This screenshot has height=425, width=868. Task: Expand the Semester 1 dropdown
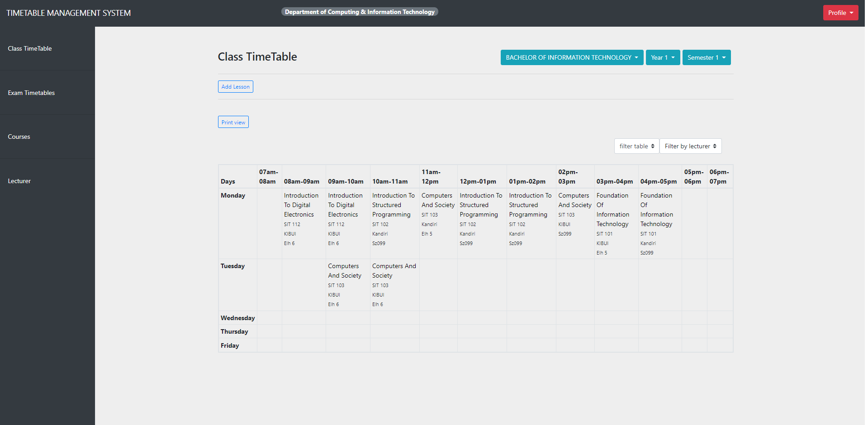(706, 57)
